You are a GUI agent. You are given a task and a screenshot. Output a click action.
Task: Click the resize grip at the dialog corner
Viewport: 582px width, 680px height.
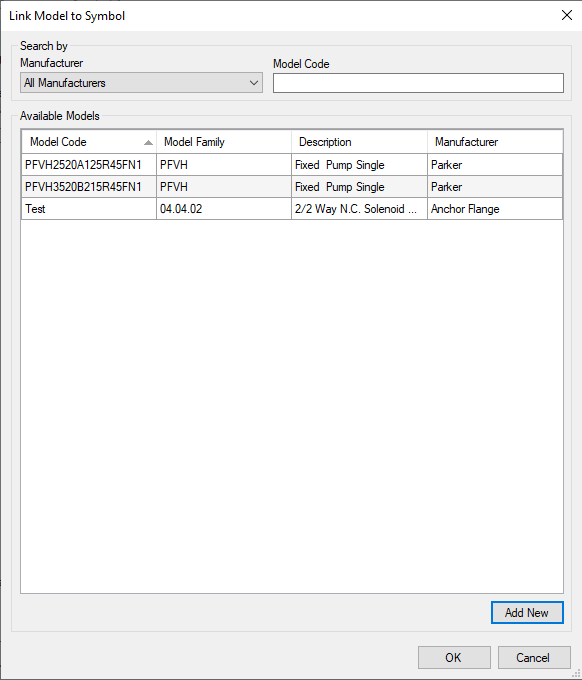click(x=576, y=674)
